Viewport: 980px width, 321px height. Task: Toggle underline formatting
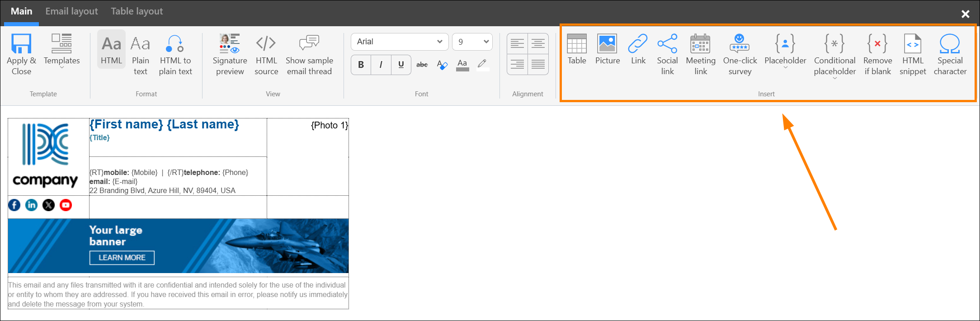click(401, 65)
